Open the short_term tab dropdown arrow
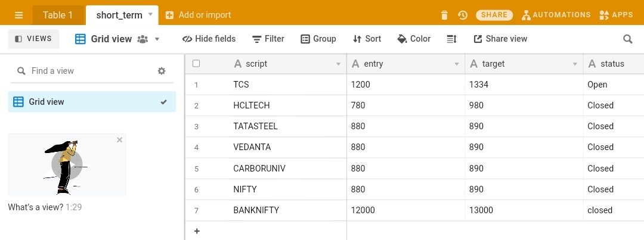Image resolution: width=644 pixels, height=240 pixels. click(x=150, y=14)
